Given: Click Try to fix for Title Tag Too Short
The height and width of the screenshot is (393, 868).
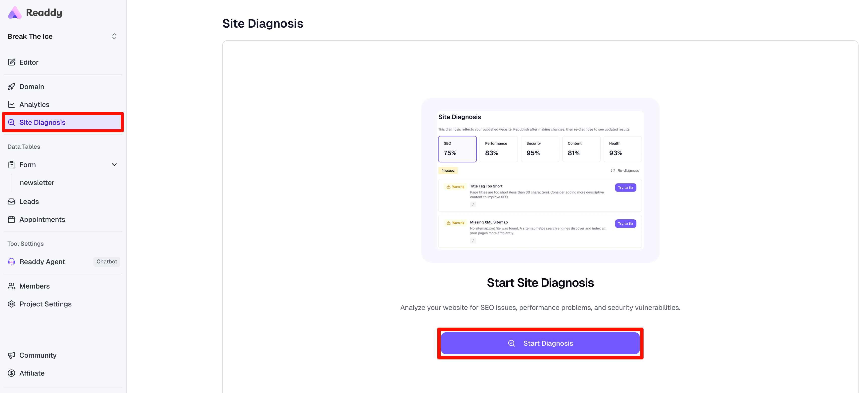Looking at the screenshot, I should click(625, 187).
